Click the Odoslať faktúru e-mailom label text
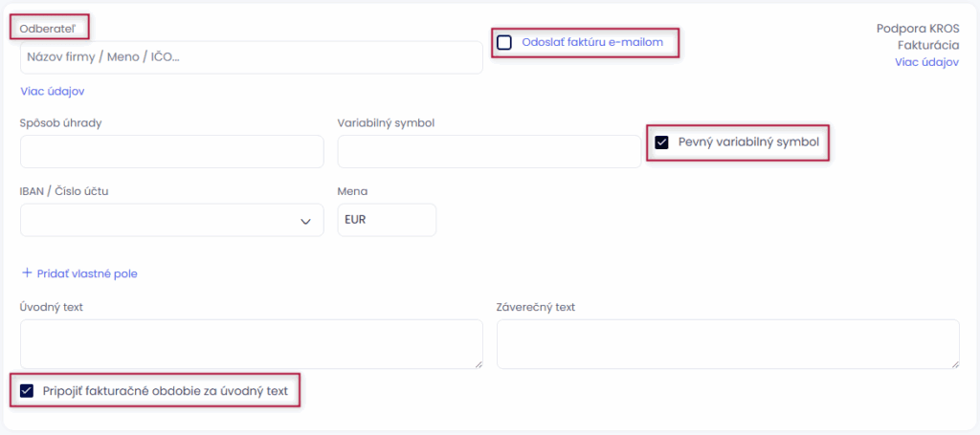The height and width of the screenshot is (435, 980). [x=591, y=42]
